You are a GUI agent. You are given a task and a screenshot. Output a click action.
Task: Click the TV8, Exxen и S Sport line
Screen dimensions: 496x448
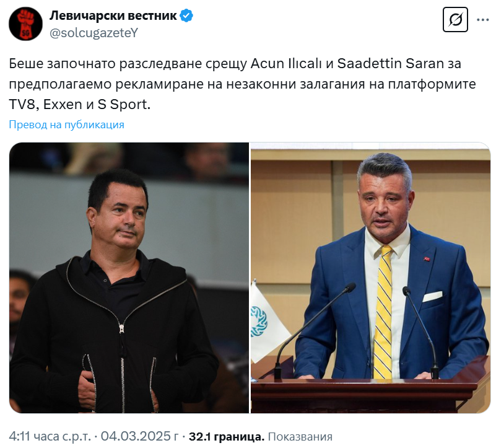[80, 105]
